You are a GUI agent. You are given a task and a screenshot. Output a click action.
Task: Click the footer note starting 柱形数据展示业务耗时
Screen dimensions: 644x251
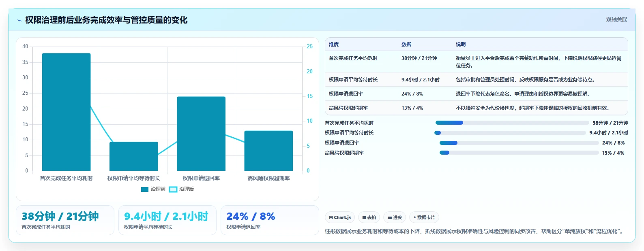(x=475, y=232)
